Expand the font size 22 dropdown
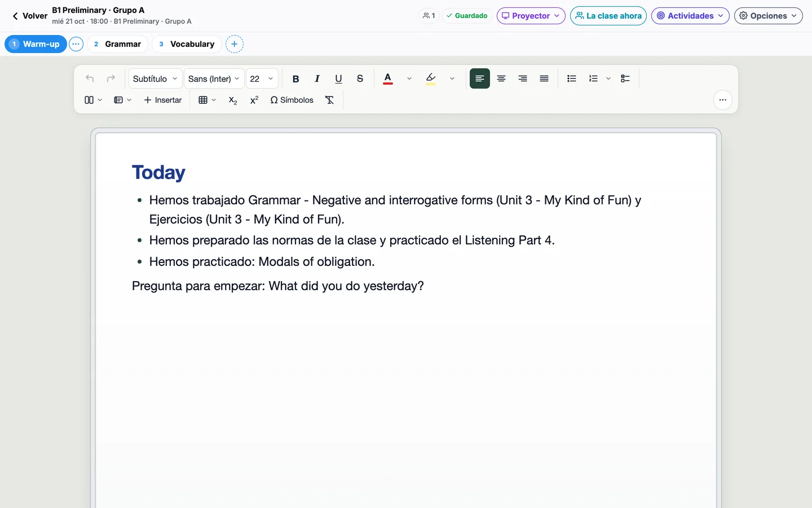The width and height of the screenshot is (812, 508). click(262, 79)
